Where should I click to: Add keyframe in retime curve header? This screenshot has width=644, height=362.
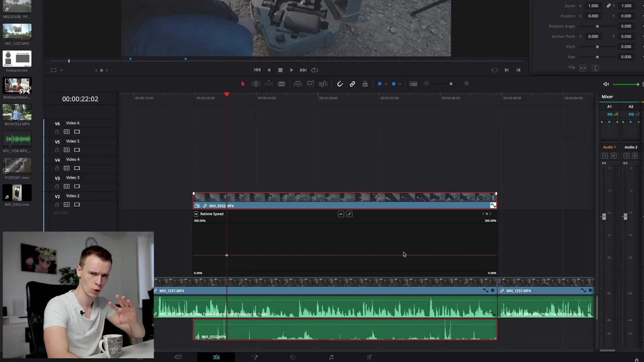click(x=487, y=214)
